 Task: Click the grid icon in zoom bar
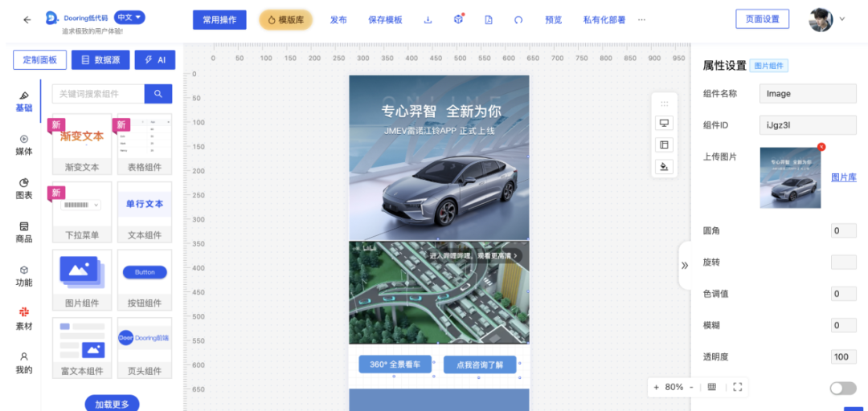pyautogui.click(x=712, y=387)
